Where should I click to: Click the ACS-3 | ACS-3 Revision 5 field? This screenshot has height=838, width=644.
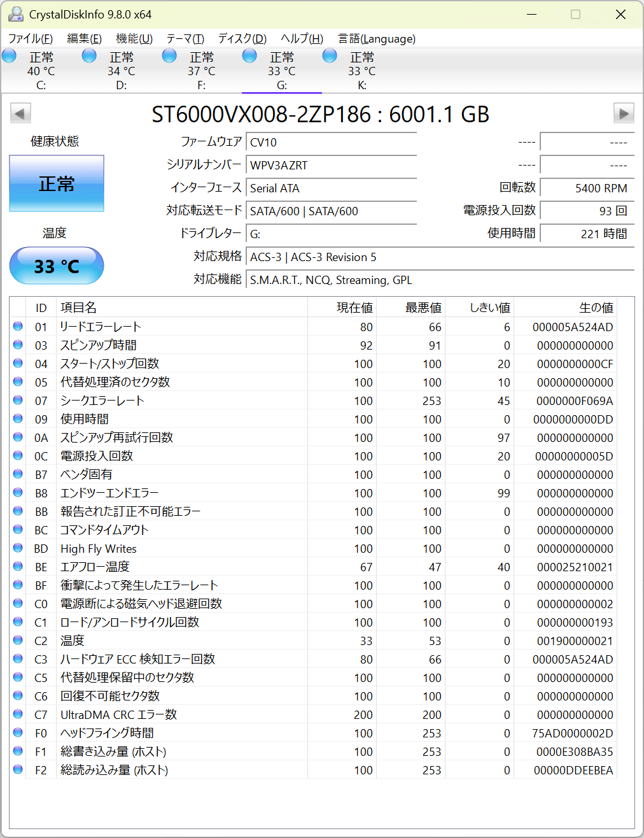coord(440,257)
